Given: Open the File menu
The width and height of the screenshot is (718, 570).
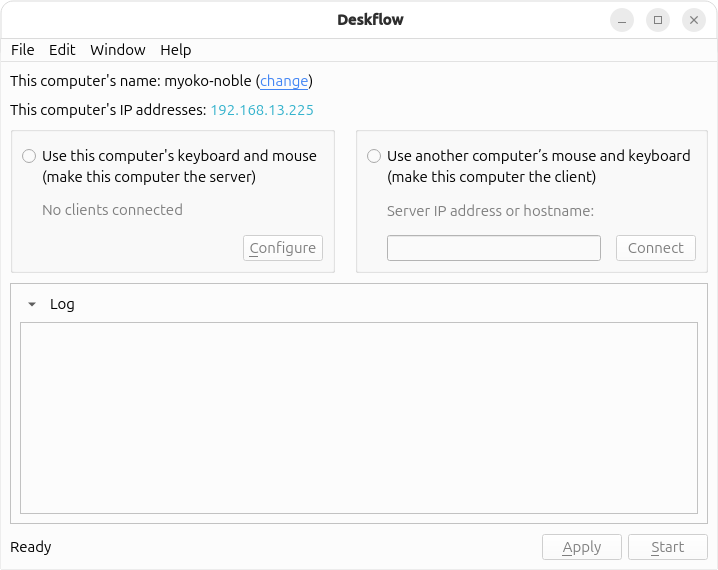Looking at the screenshot, I should point(22,49).
